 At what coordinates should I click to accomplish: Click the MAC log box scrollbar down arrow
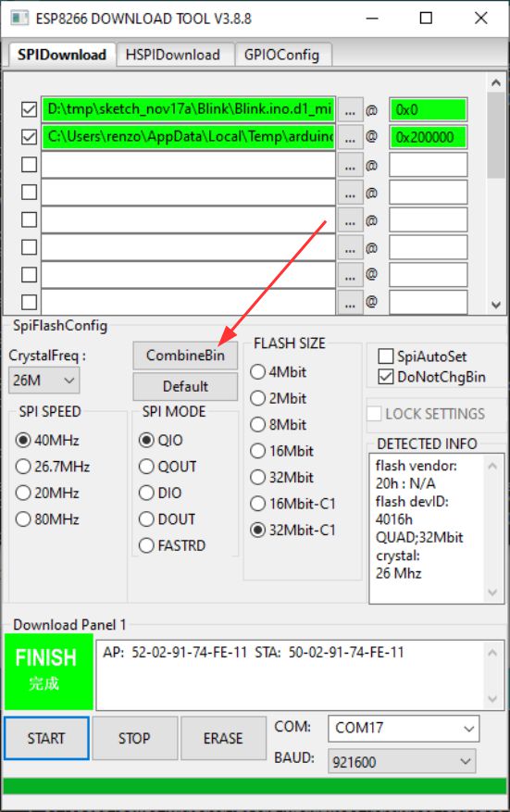click(492, 699)
